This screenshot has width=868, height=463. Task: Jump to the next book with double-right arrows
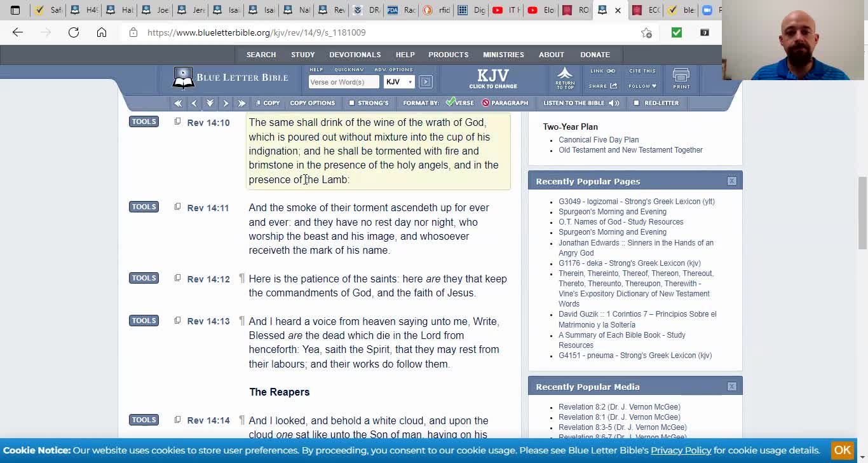coord(241,103)
